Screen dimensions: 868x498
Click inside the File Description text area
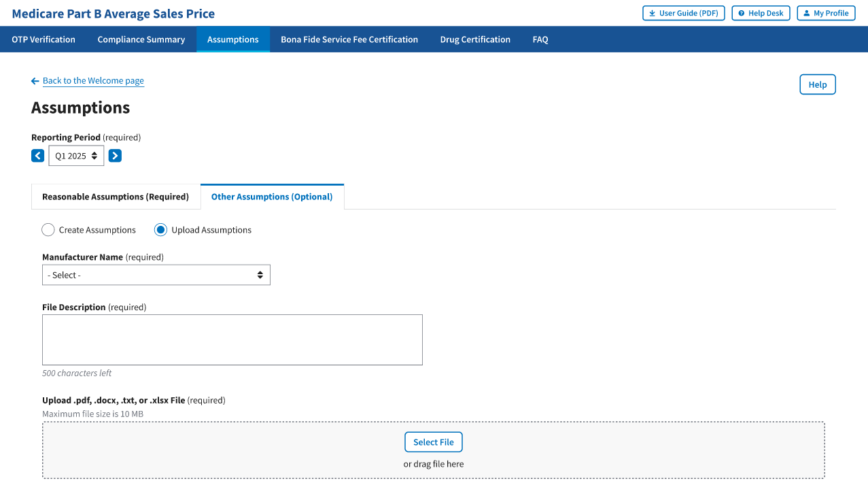pyautogui.click(x=232, y=339)
